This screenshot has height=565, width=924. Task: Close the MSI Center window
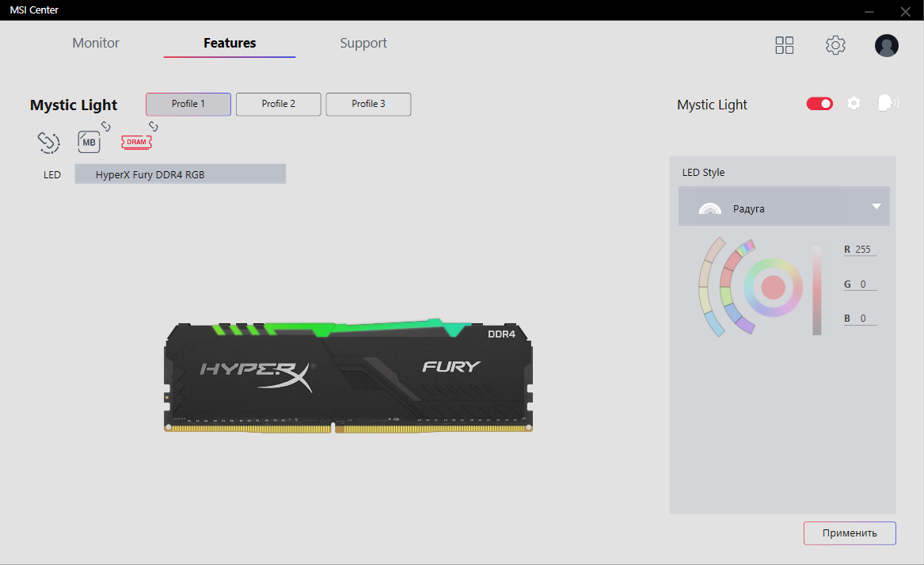[x=906, y=11]
